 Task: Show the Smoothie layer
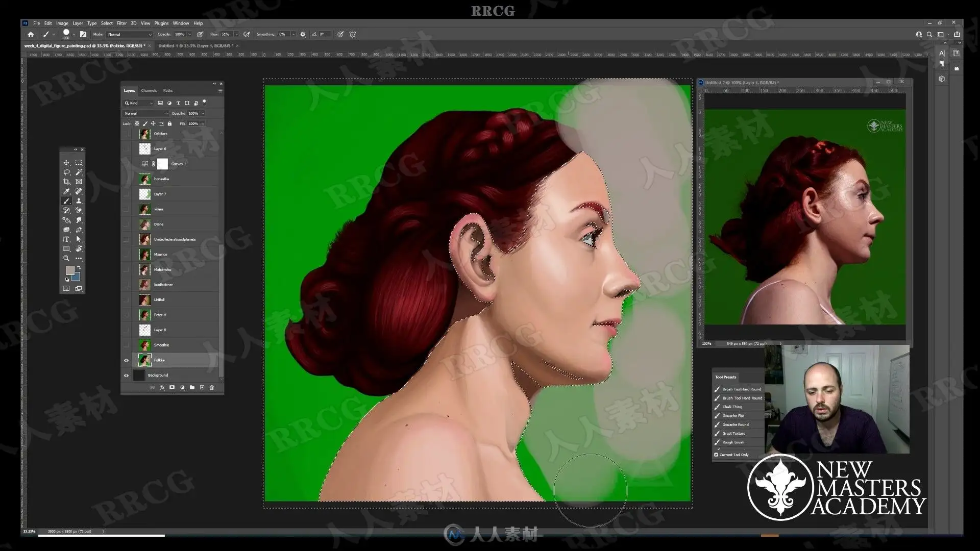click(127, 345)
